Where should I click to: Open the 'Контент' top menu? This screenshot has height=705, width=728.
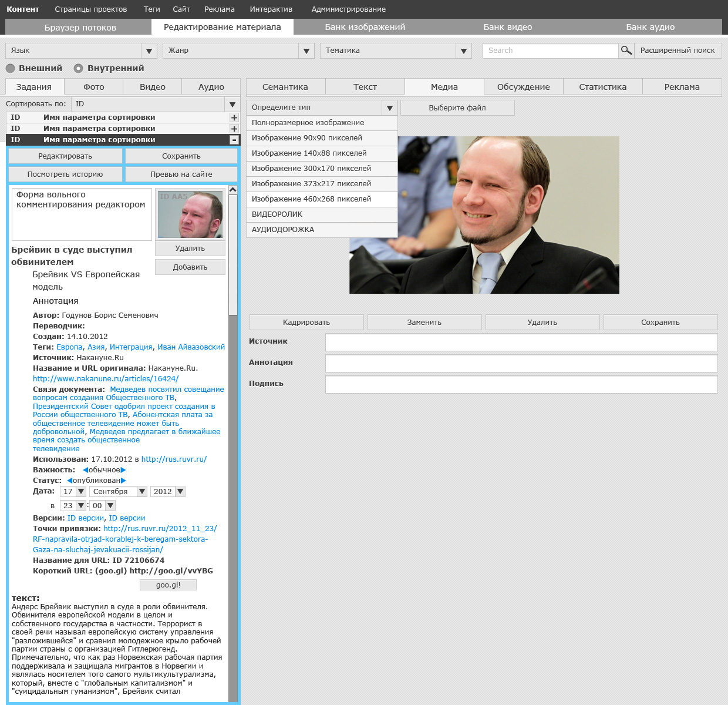[23, 9]
